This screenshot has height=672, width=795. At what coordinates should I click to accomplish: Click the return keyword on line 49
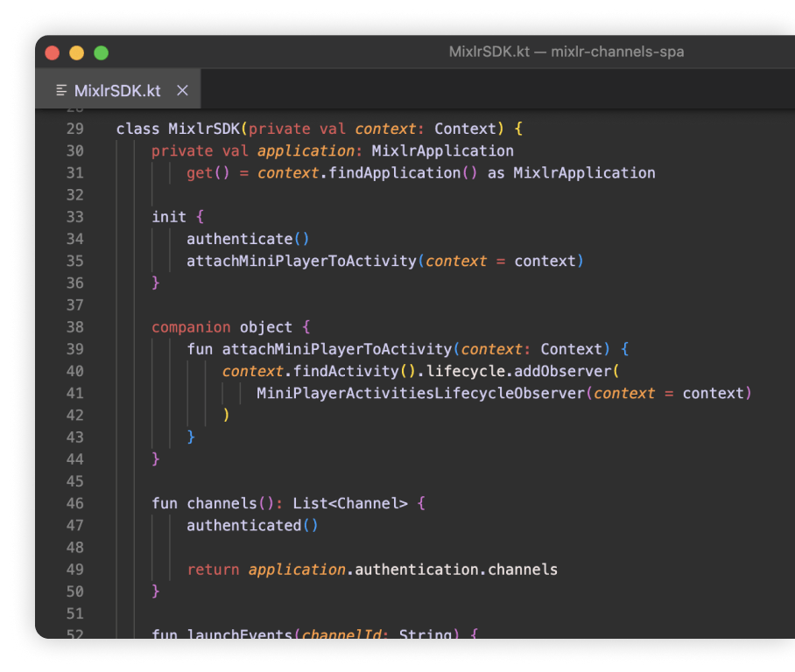213,570
